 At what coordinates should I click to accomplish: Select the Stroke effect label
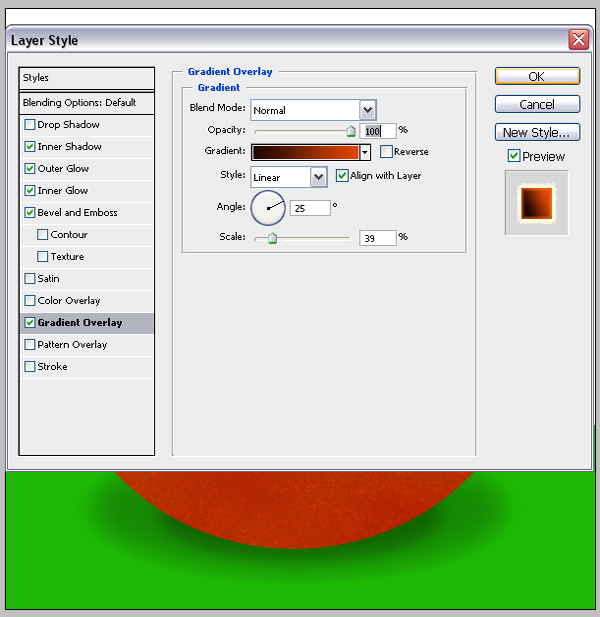[52, 367]
